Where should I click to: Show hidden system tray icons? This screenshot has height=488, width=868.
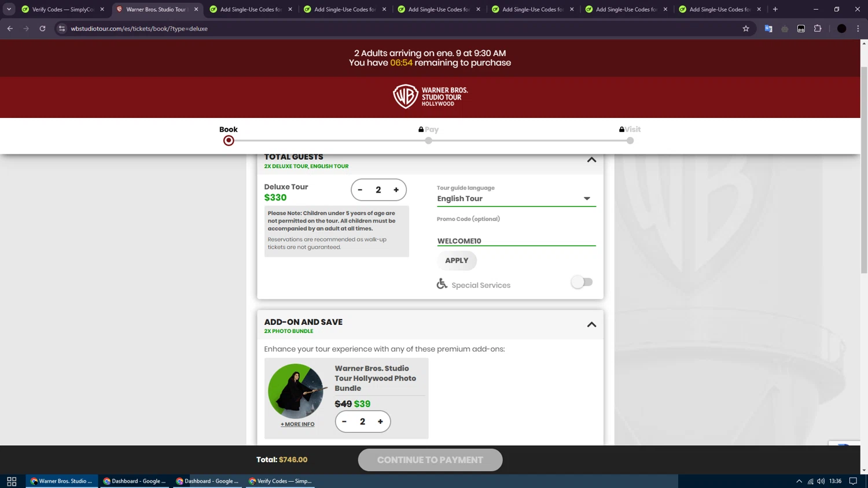click(x=799, y=481)
